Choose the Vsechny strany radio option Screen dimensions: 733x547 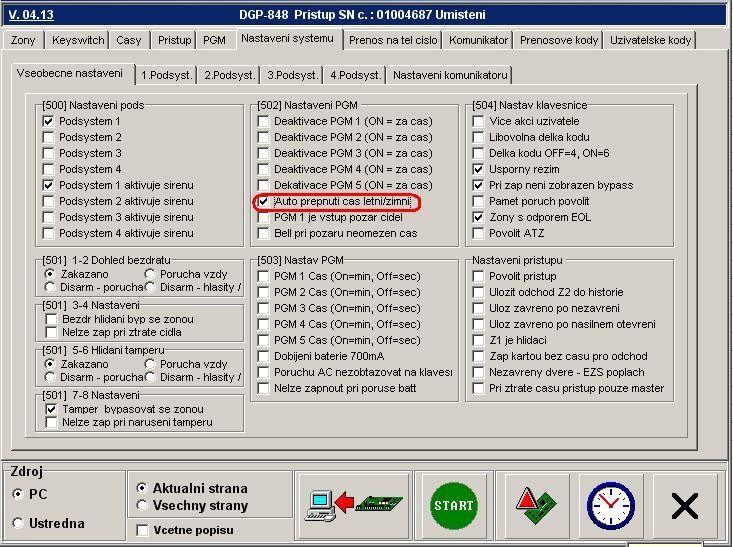[x=142, y=505]
